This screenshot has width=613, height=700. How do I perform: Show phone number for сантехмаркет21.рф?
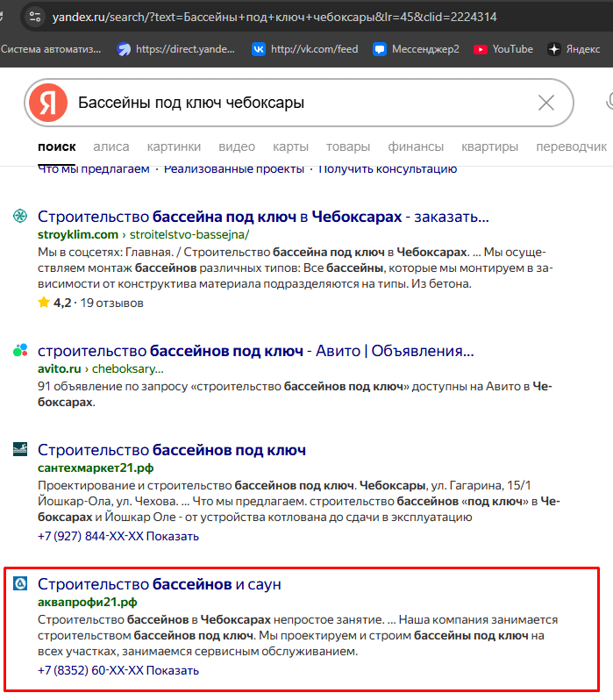pyautogui.click(x=172, y=536)
